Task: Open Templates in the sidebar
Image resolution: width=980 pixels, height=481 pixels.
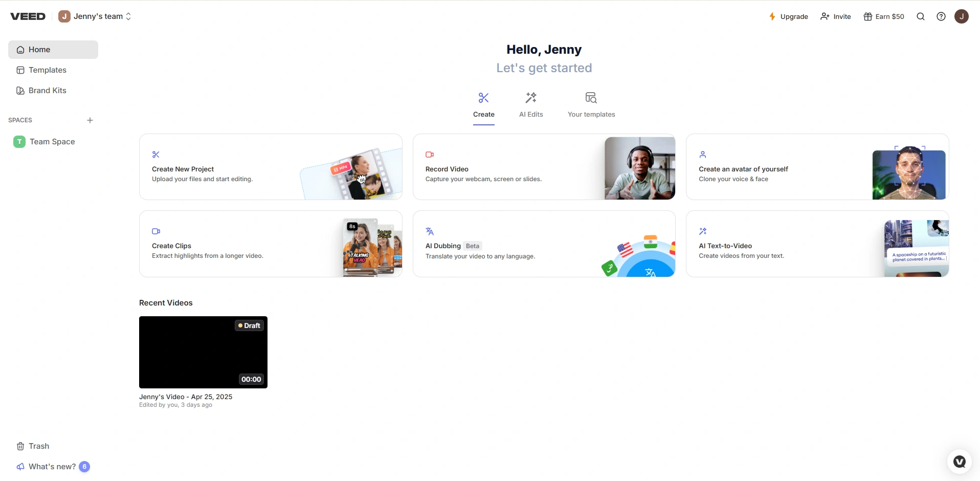Action: point(53,70)
